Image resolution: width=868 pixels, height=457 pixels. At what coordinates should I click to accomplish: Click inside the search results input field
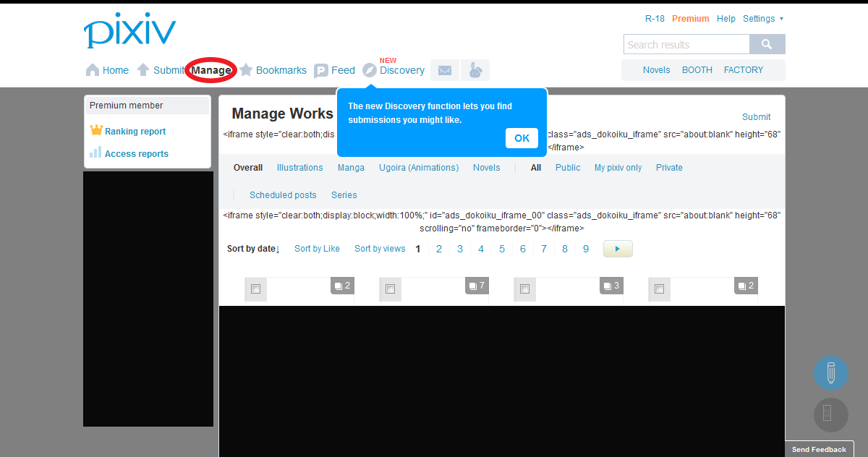pyautogui.click(x=686, y=44)
